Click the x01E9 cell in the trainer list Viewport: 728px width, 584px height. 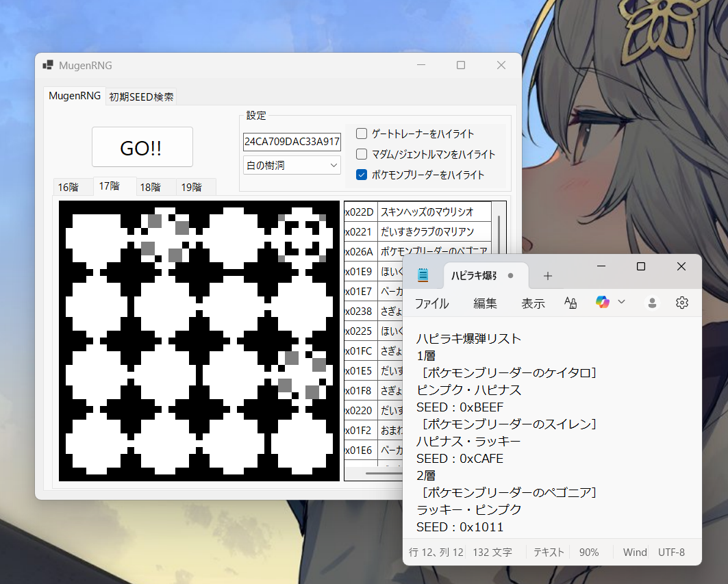pos(361,272)
